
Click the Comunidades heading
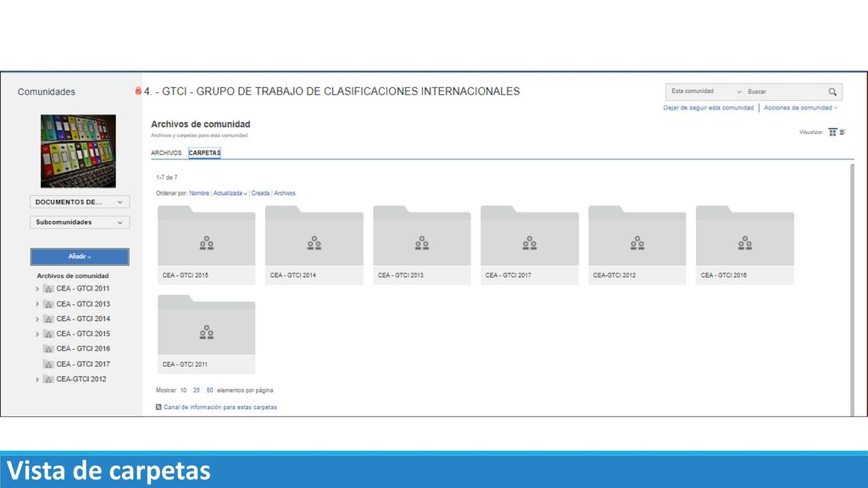pos(47,91)
